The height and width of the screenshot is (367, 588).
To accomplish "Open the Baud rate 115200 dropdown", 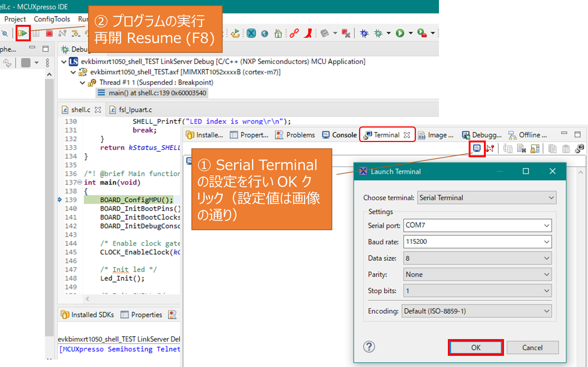I will pos(546,242).
